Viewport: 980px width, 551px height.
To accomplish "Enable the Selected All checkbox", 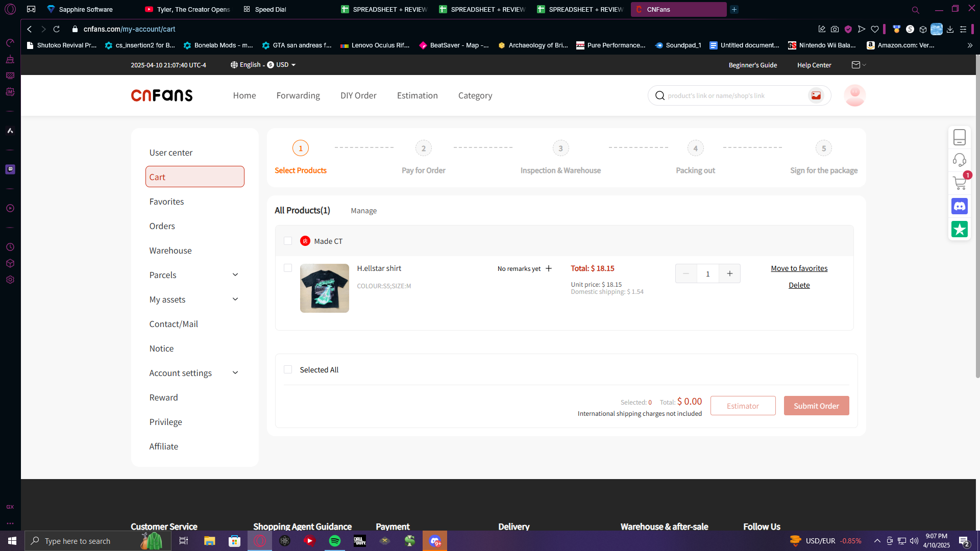I will pyautogui.click(x=288, y=369).
